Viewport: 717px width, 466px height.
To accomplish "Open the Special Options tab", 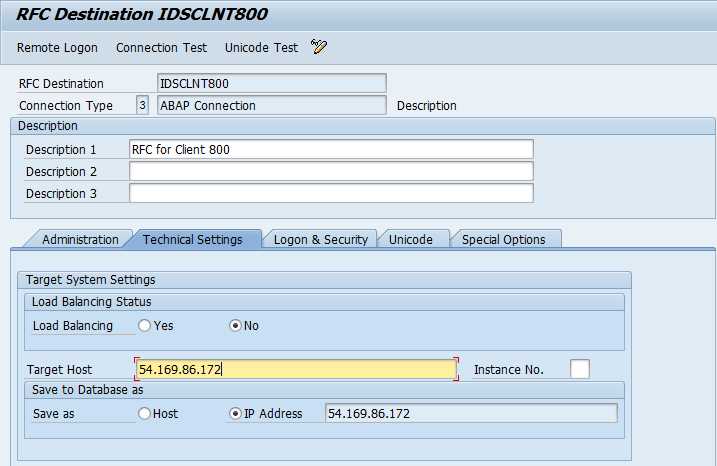I will (x=503, y=240).
